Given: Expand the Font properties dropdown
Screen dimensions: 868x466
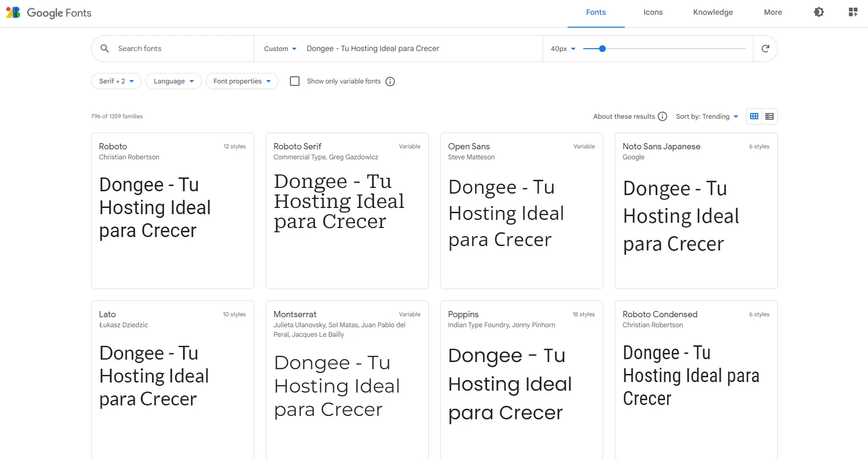Looking at the screenshot, I should point(242,81).
